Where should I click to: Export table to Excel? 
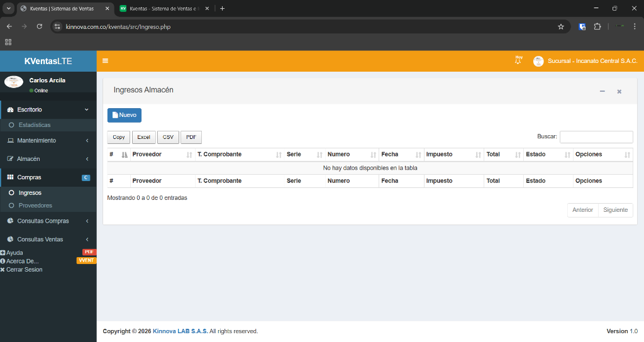[144, 137]
